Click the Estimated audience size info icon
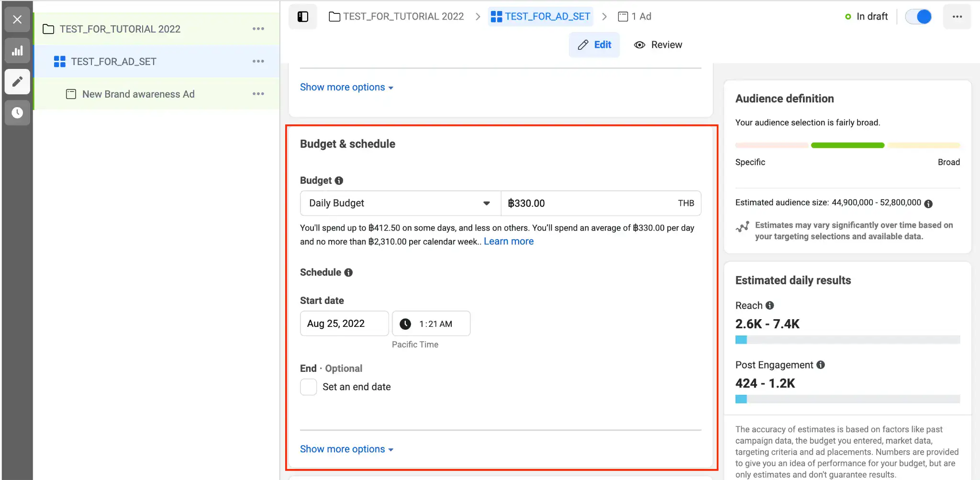The height and width of the screenshot is (480, 980). (x=929, y=203)
